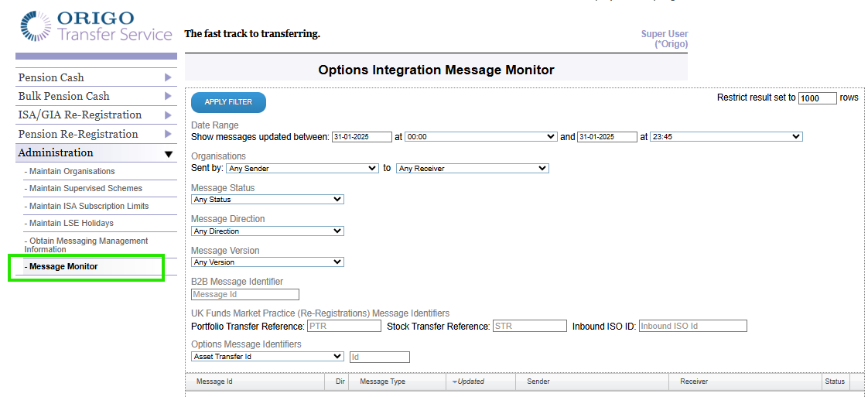The height and width of the screenshot is (397, 868).
Task: Sort by Receiver column header
Action: pyautogui.click(x=694, y=382)
